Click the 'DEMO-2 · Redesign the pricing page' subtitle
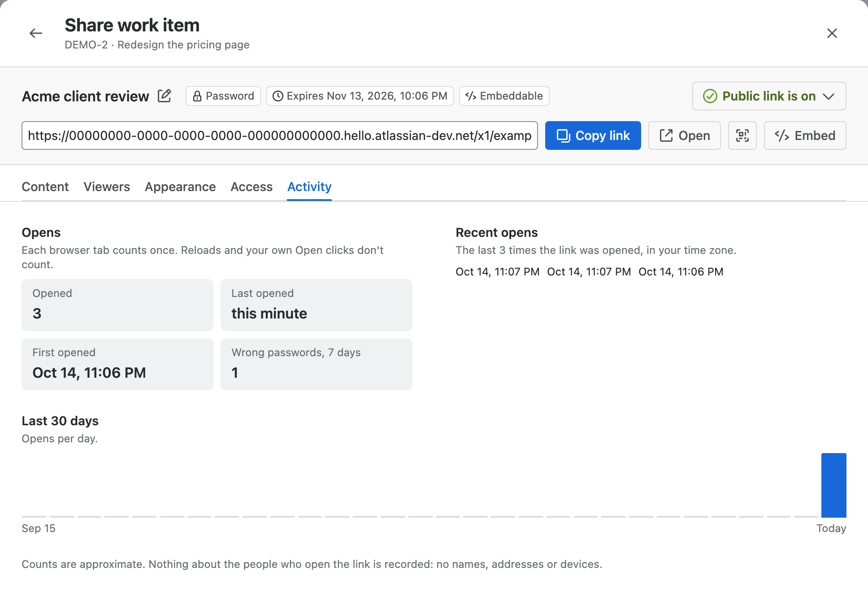The image size is (868, 611). tap(157, 45)
